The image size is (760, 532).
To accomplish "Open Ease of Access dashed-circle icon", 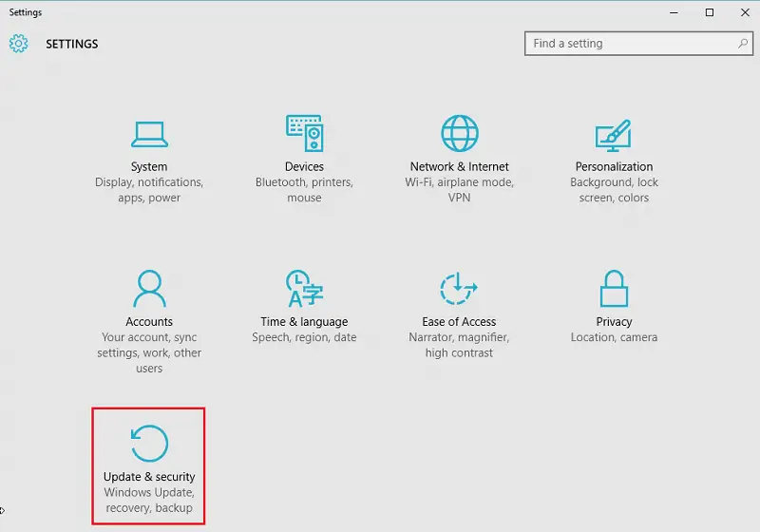I will point(459,288).
